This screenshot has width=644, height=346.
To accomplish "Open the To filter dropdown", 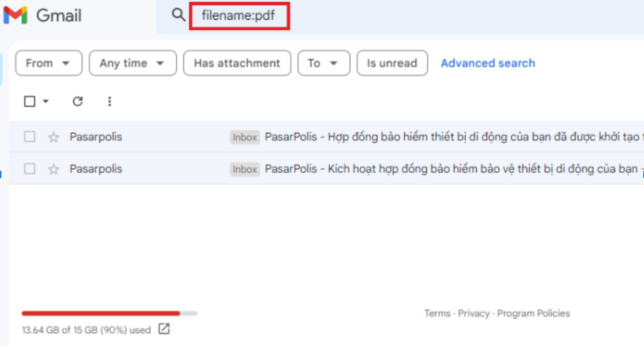I will tap(324, 63).
